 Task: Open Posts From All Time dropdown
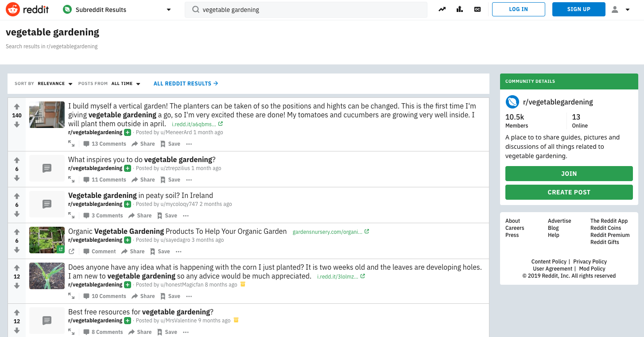[x=126, y=84]
